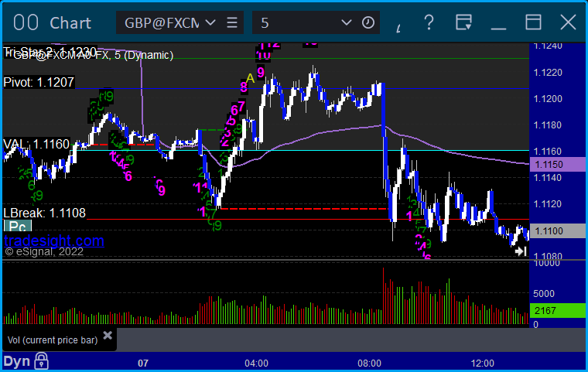Click the interval field showing 5

coord(296,22)
